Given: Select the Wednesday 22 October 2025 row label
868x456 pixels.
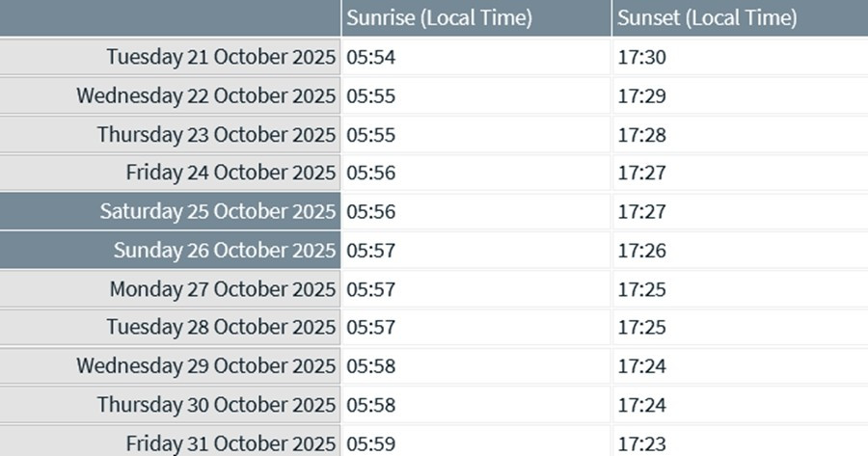Looking at the screenshot, I should pyautogui.click(x=205, y=95).
